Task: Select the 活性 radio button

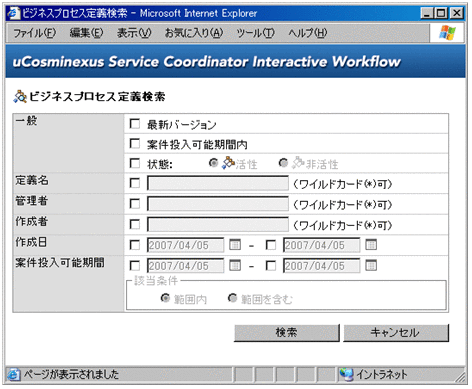Action: click(x=213, y=163)
